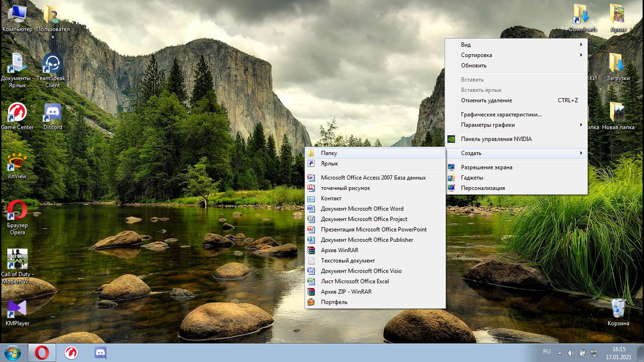Launch Discord from the desktop
This screenshot has width=644, height=362.
pos(53,116)
